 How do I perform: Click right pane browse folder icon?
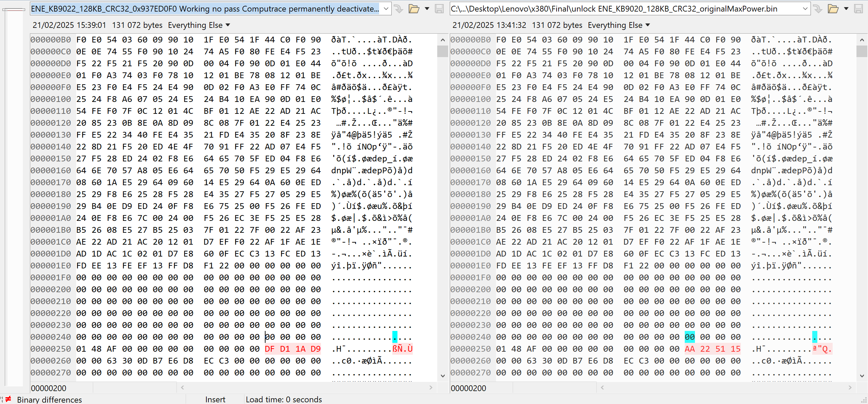coord(833,8)
